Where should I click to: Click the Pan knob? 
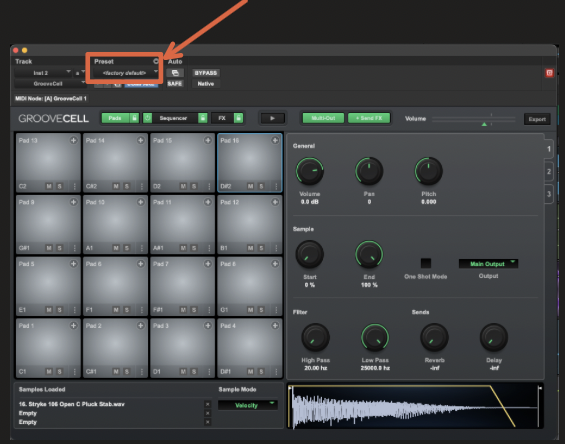click(369, 171)
